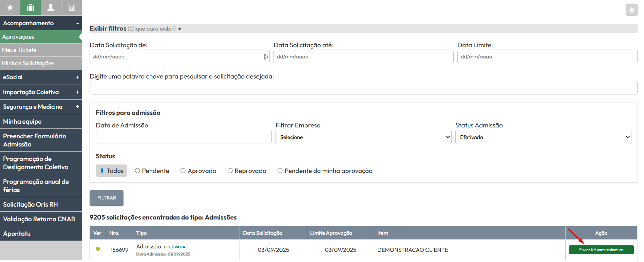Select the Reprovado radio button

click(230, 171)
